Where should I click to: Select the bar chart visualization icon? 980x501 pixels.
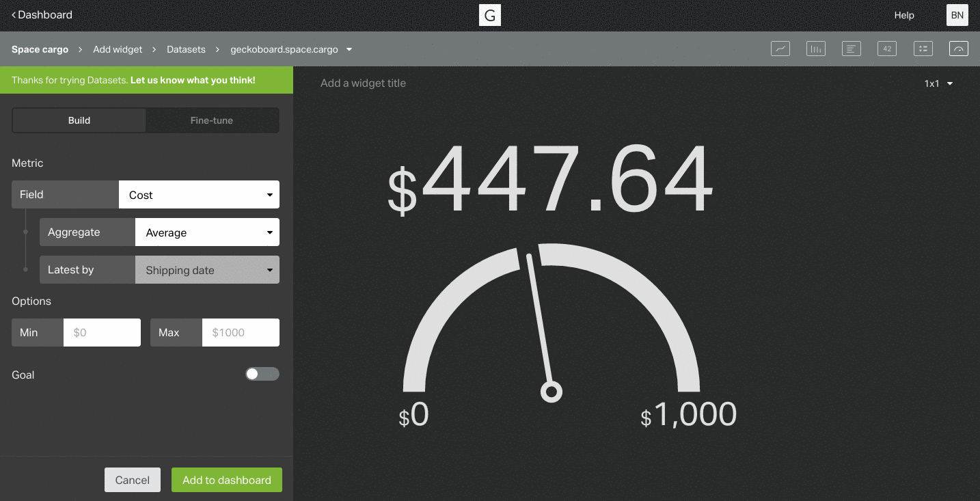852,49
